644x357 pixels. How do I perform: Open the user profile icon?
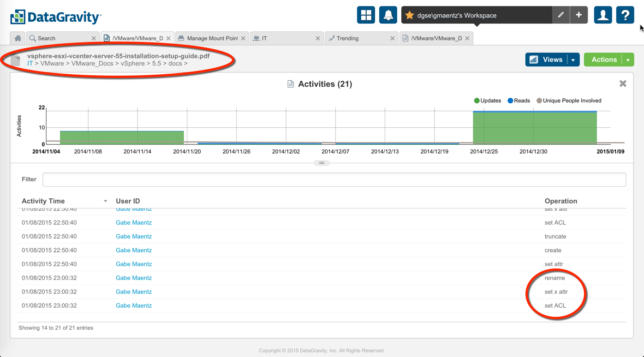[x=602, y=15]
